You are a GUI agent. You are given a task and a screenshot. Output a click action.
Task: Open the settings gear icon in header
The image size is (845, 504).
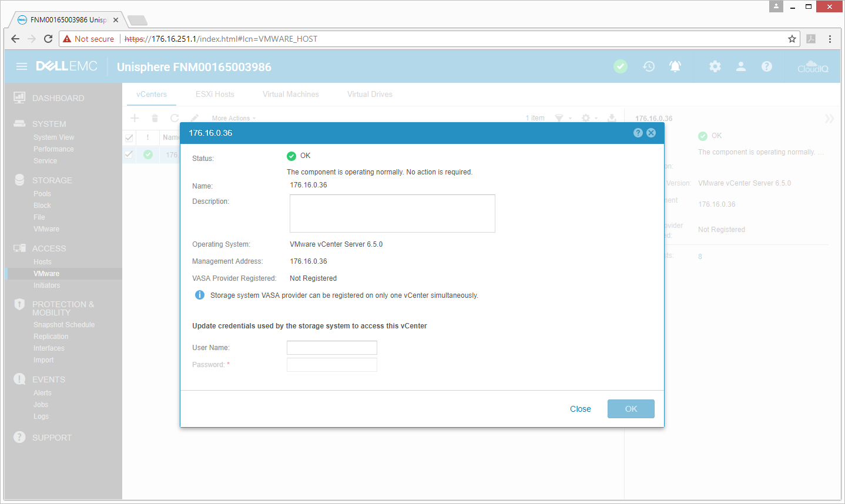click(715, 66)
